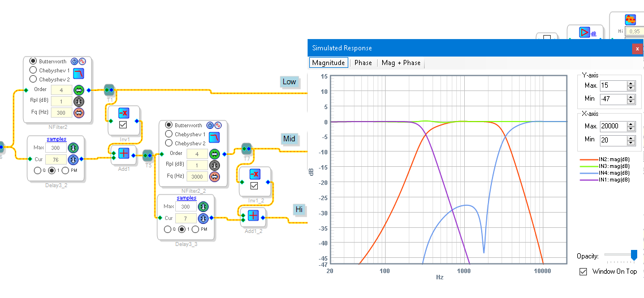
Task: Click the T1 junction node
Action: pyautogui.click(x=109, y=90)
